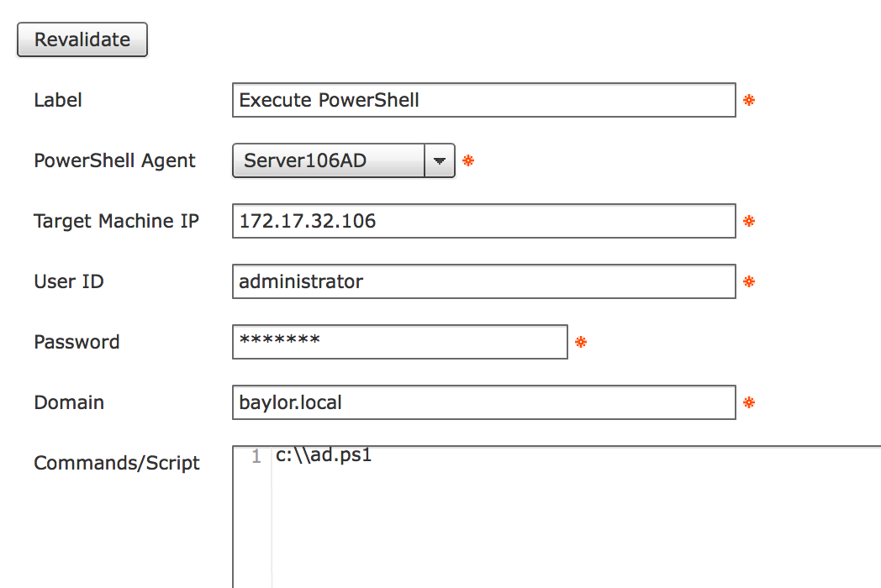This screenshot has height=588, width=881.
Task: Click required asterisk next to Password field
Action: point(581,341)
